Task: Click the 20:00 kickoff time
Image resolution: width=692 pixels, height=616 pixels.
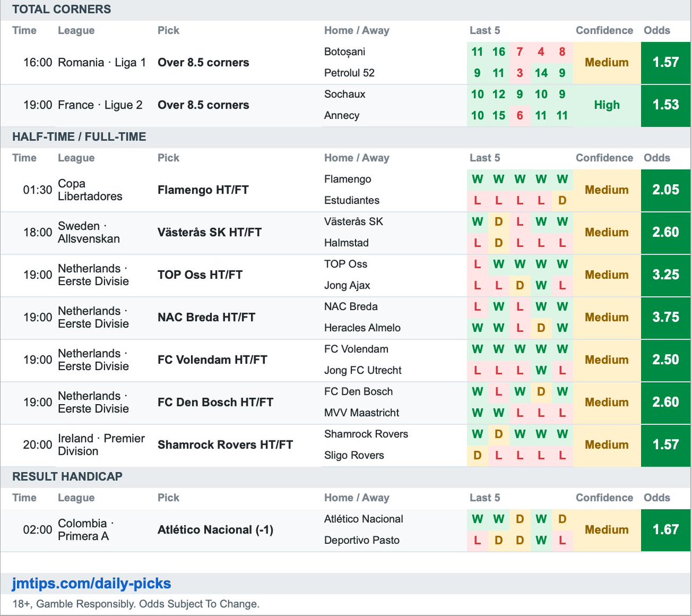Action: tap(38, 445)
